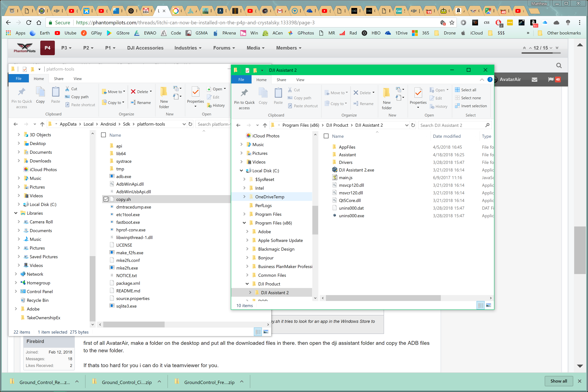This screenshot has width=588, height=392.
Task: Click Pin to Quick access in DJI Assistant 2 window
Action: (x=244, y=99)
